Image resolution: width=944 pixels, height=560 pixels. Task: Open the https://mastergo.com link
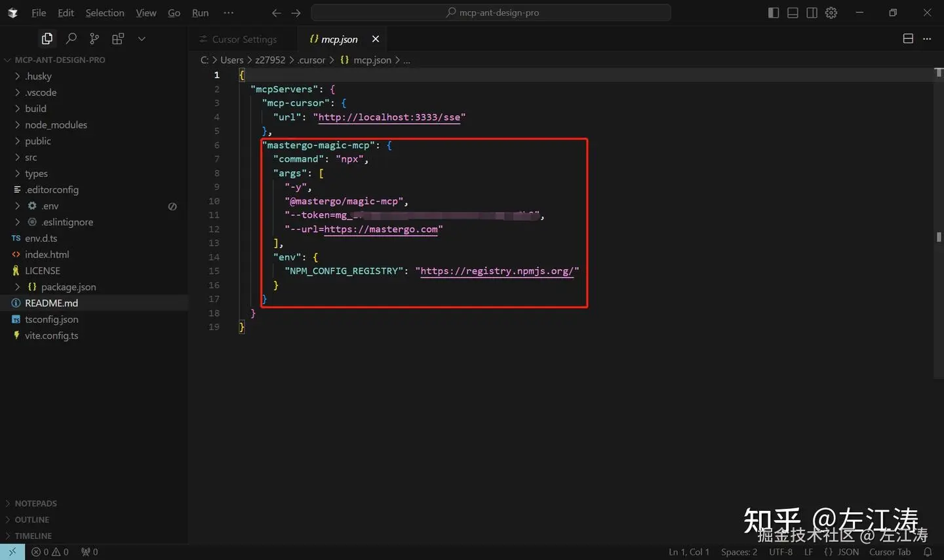click(381, 229)
